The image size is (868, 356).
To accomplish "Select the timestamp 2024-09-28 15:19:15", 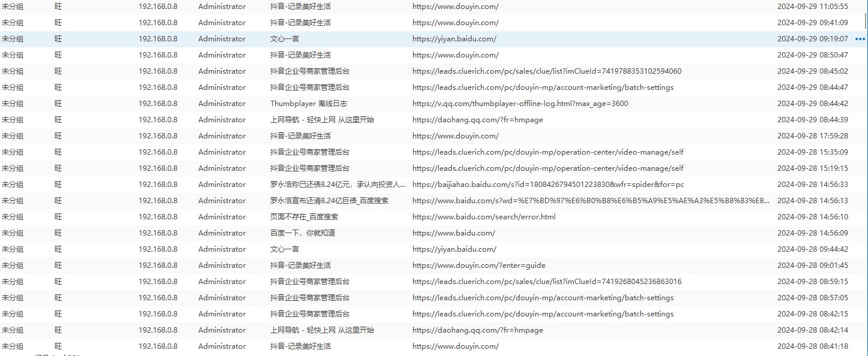I will 812,168.
